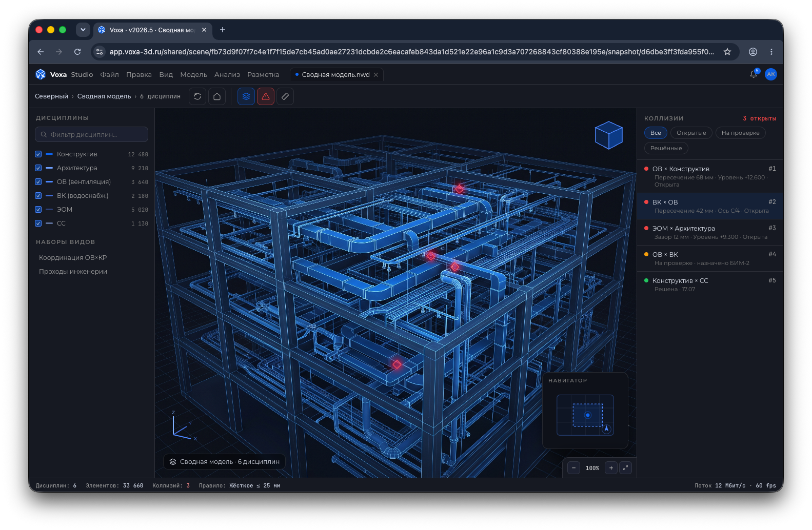This screenshot has height=530, width=812.
Task: Open the browser three-dot menu
Action: click(x=771, y=52)
